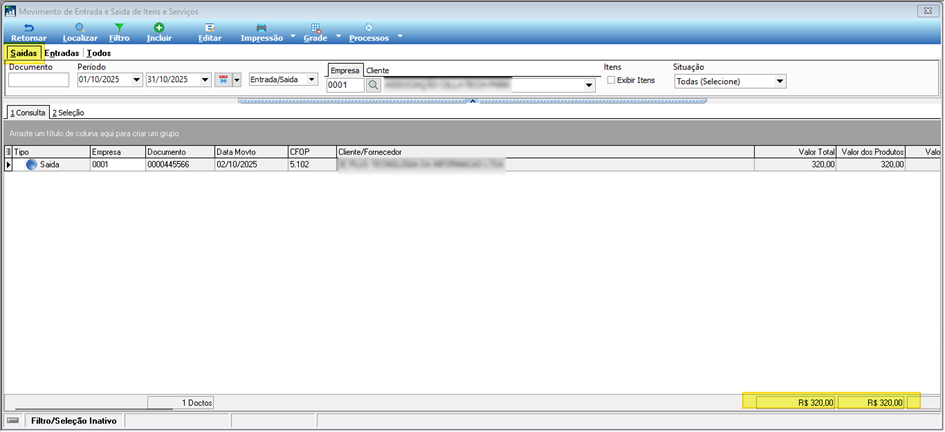This screenshot has width=945, height=432.
Task: Sort by the Empresa column header
Action: (x=118, y=152)
